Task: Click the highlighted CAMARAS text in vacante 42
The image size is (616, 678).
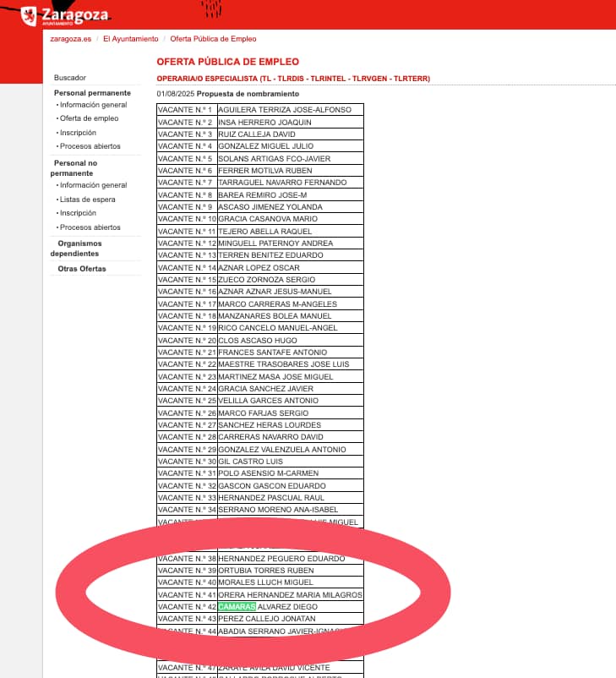Action: coord(237,607)
